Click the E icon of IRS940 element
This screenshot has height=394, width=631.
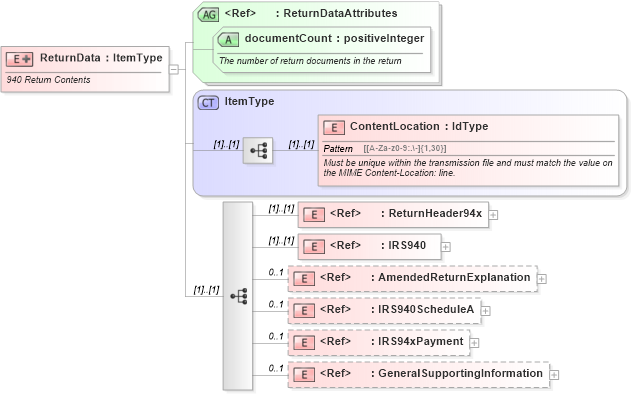pyautogui.click(x=313, y=247)
